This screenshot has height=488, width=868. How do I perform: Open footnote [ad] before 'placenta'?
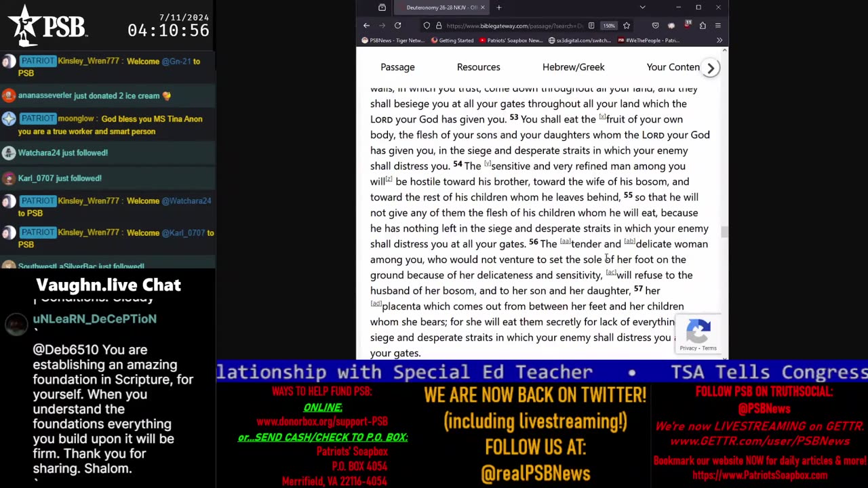[x=376, y=304]
